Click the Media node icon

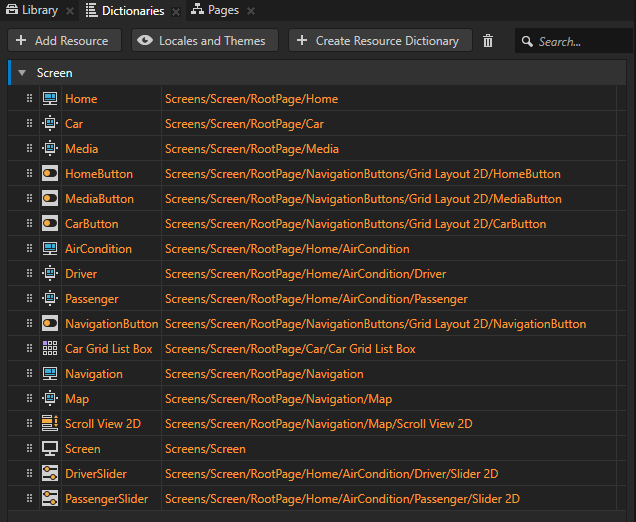point(50,149)
